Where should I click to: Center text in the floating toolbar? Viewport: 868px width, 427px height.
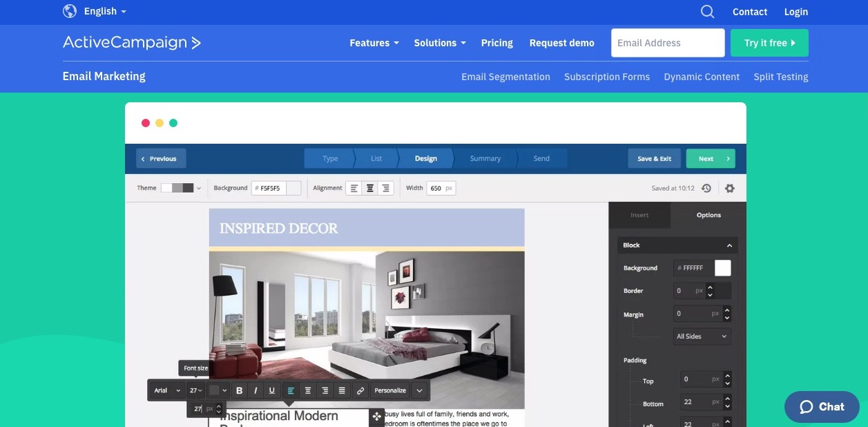(308, 390)
